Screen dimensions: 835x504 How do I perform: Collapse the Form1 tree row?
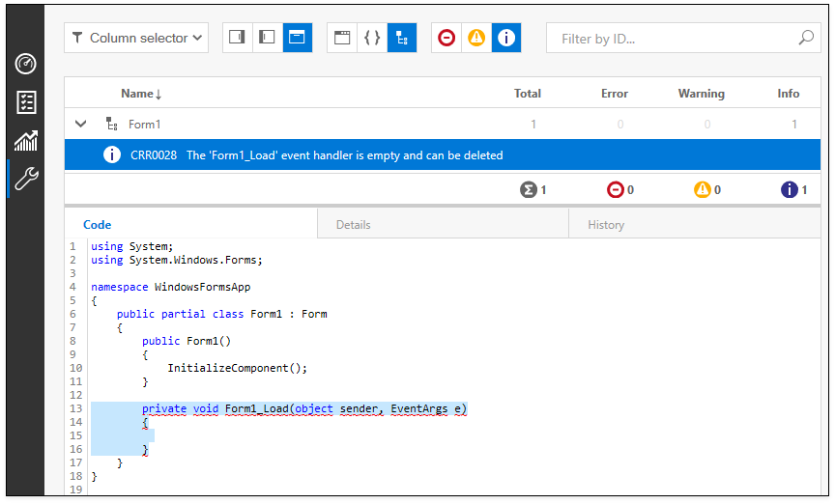pyautogui.click(x=80, y=124)
